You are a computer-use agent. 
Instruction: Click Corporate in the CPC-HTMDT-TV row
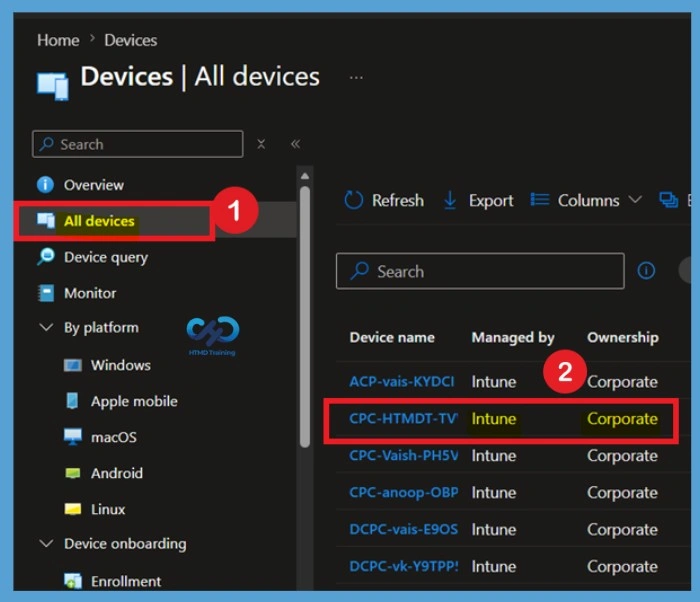622,419
